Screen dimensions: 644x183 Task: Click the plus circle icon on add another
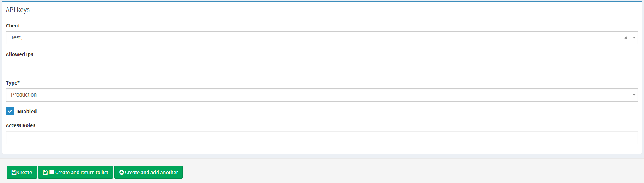pos(121,173)
